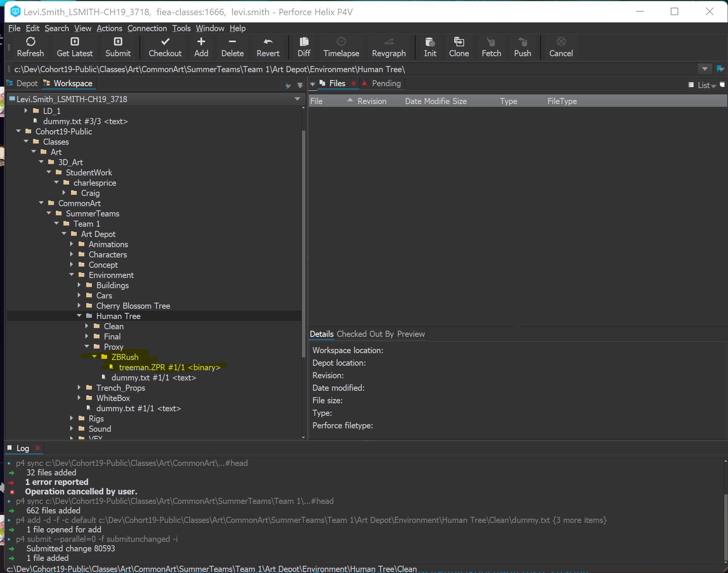Screen dimensions: 728x573
Task: Open the List view mode dropdown
Action: (707, 85)
